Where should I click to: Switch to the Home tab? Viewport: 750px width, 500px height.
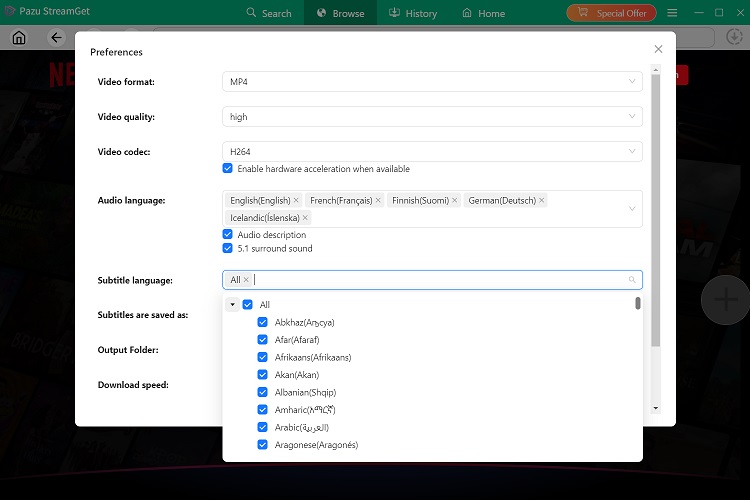pos(484,13)
